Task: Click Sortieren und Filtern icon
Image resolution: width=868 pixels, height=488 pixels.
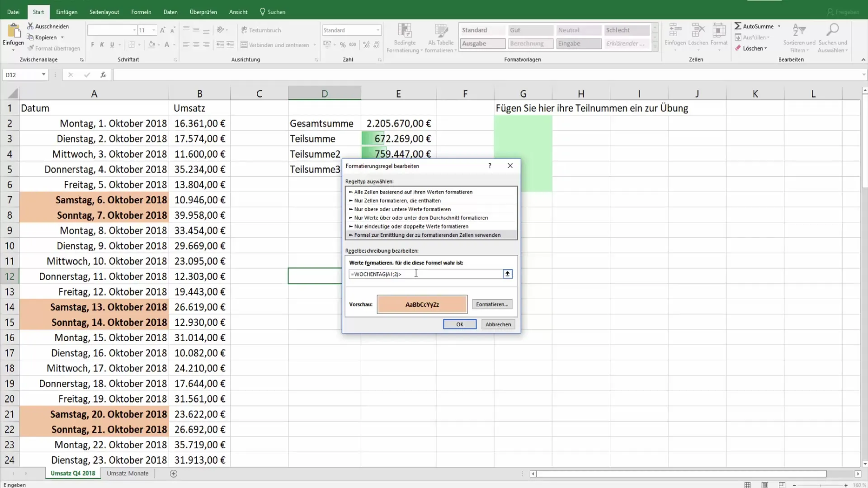Action: click(x=799, y=30)
